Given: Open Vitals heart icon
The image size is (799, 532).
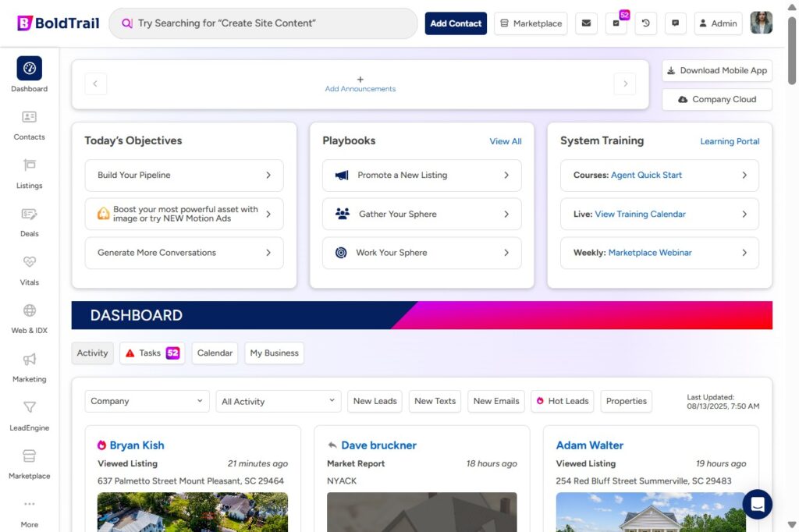Looking at the screenshot, I should 29,263.
